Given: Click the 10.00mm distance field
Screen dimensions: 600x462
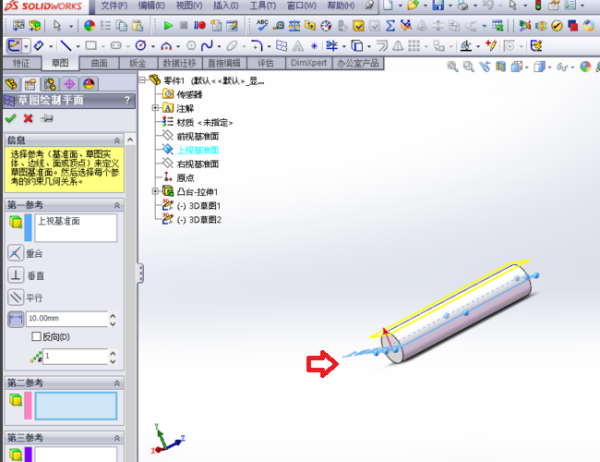Looking at the screenshot, I should coord(67,318).
